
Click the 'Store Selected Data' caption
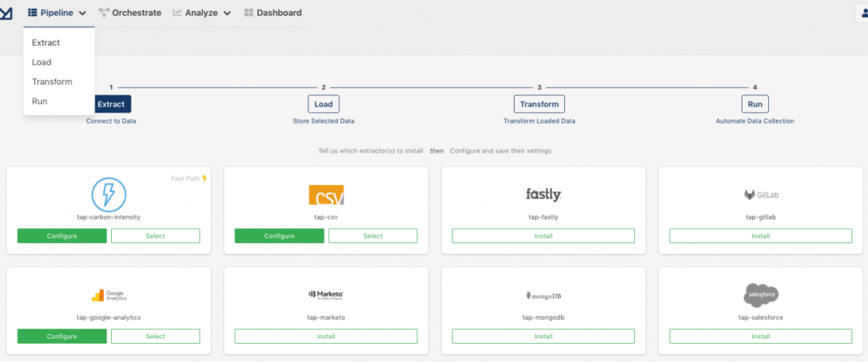[324, 121]
